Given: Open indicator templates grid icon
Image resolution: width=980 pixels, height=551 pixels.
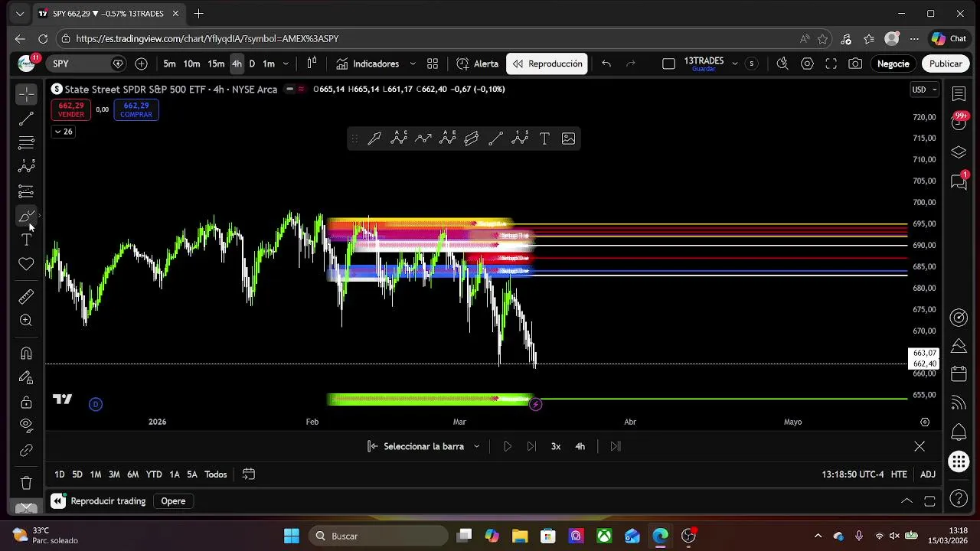Looking at the screenshot, I should click(x=433, y=64).
